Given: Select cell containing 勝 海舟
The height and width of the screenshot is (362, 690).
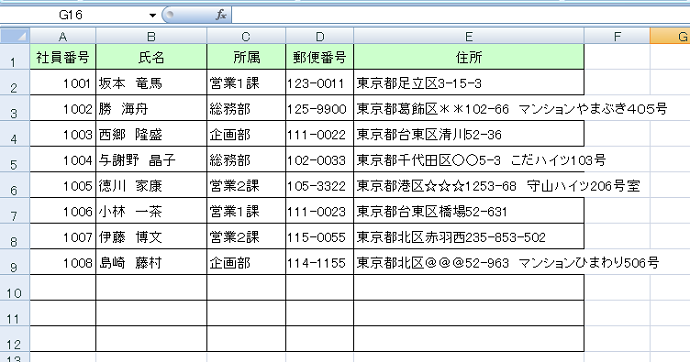Looking at the screenshot, I should [151, 108].
